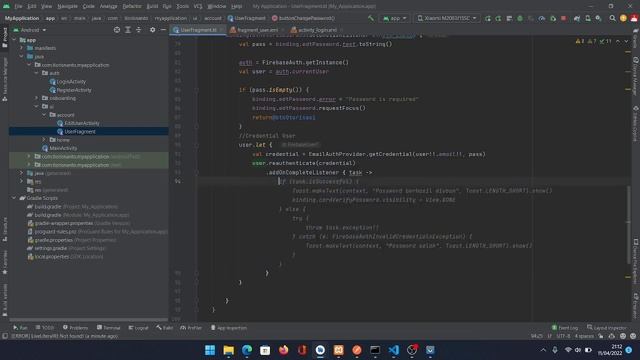Open Visual Studio Code from taskbar
Screen dimensions: 640x360
pyautogui.click(x=393, y=350)
